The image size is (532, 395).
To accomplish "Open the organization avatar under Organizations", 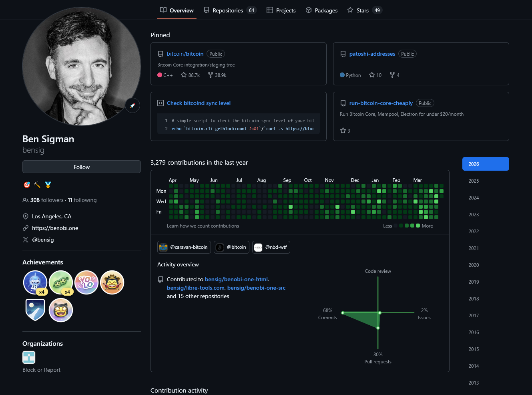I will 29,357.
